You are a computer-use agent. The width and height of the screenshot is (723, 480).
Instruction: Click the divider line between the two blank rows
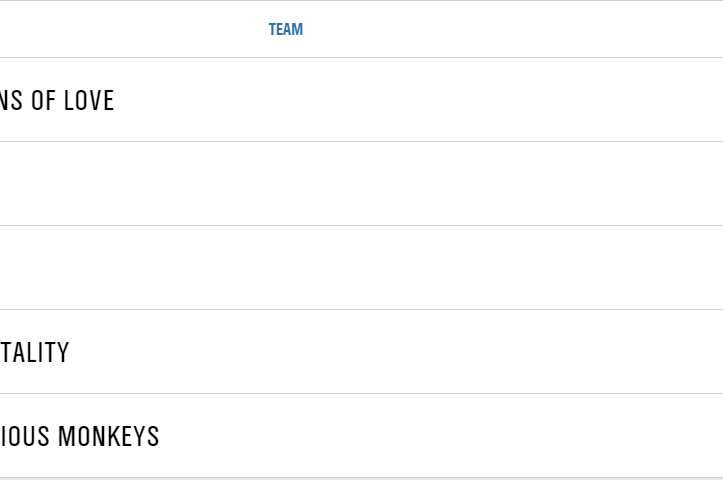(360, 225)
